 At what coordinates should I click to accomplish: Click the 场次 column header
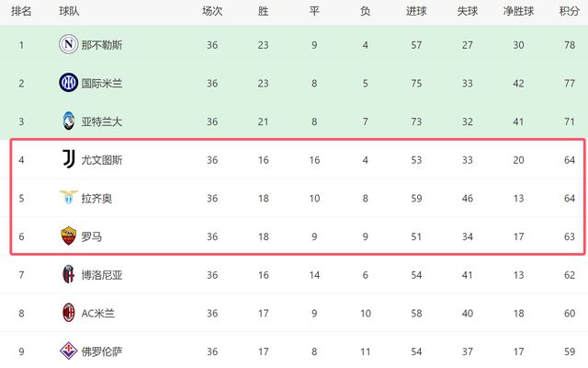(x=212, y=11)
